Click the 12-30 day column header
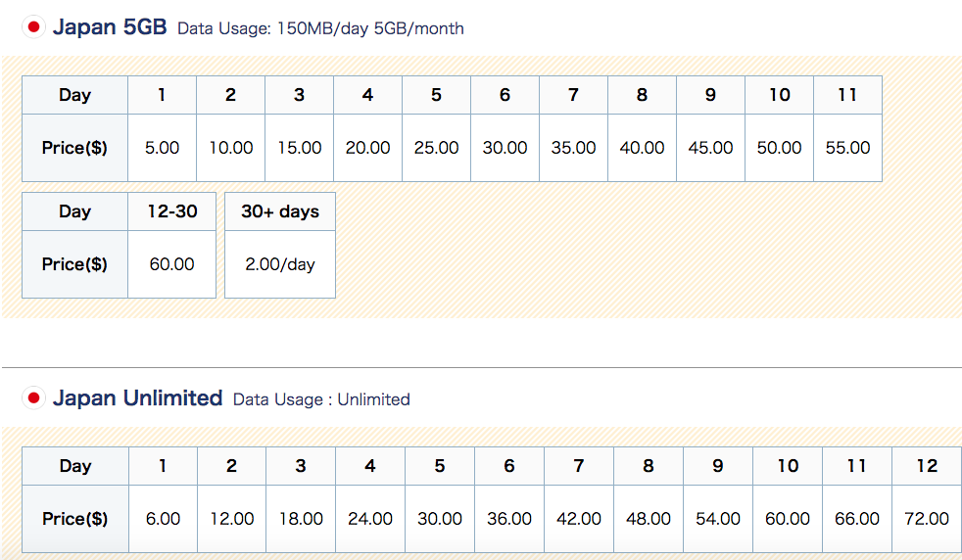The width and height of the screenshot is (962, 560). click(x=171, y=211)
